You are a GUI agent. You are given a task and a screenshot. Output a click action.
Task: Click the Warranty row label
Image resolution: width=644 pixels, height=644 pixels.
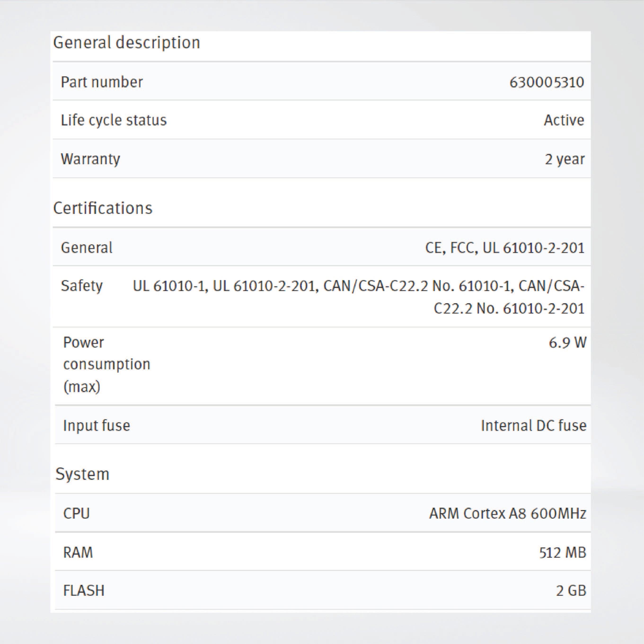(90, 159)
